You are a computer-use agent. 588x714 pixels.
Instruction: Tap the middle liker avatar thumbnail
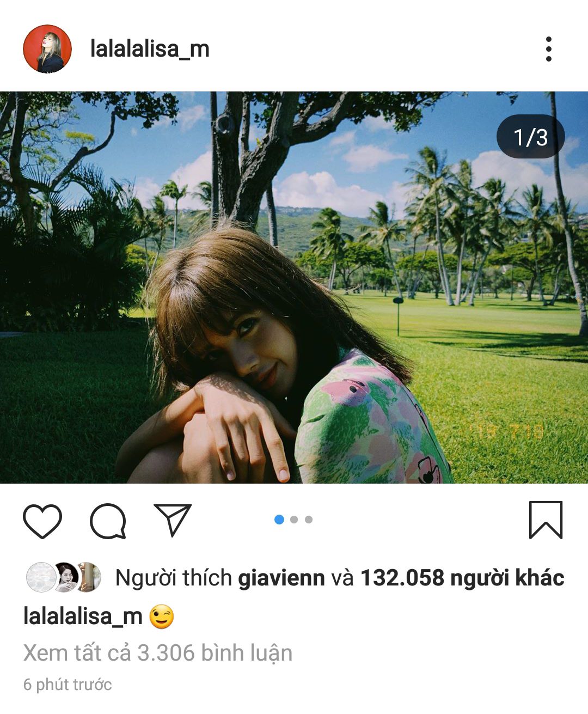[65, 577]
